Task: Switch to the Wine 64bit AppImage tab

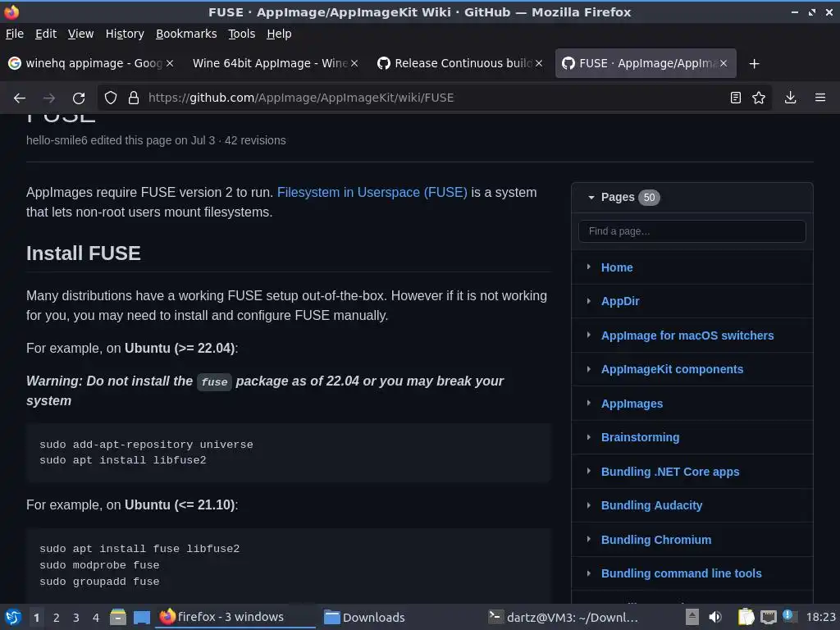Action: point(271,63)
